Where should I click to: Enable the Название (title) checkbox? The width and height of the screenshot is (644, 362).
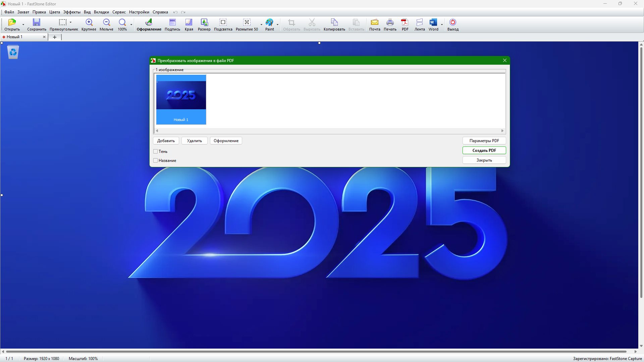[x=156, y=161]
